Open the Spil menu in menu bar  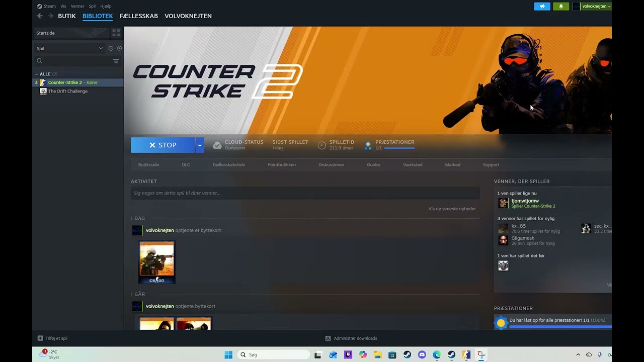[92, 7]
